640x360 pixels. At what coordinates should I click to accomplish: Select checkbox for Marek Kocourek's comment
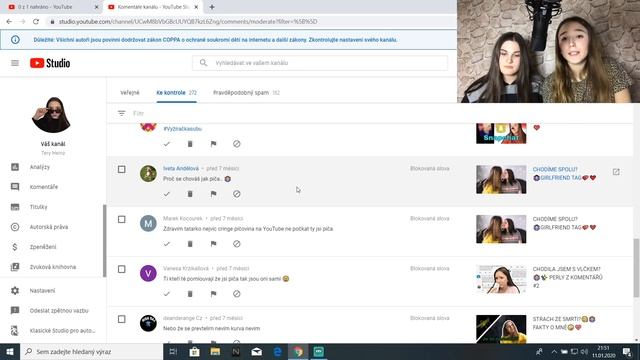(122, 220)
